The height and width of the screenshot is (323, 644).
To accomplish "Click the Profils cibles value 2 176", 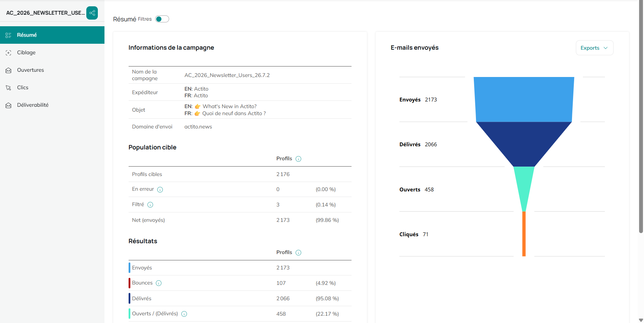I will (283, 174).
